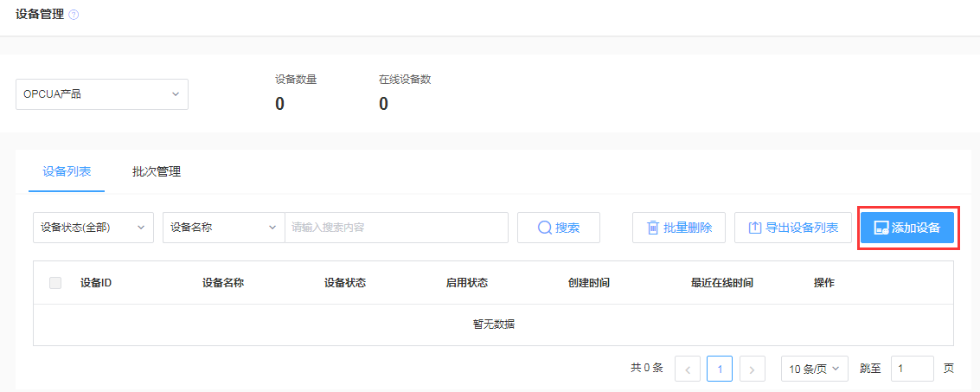Click the icon in 添加设备 button
Viewport: 980px width, 392px height.
pyautogui.click(x=881, y=228)
